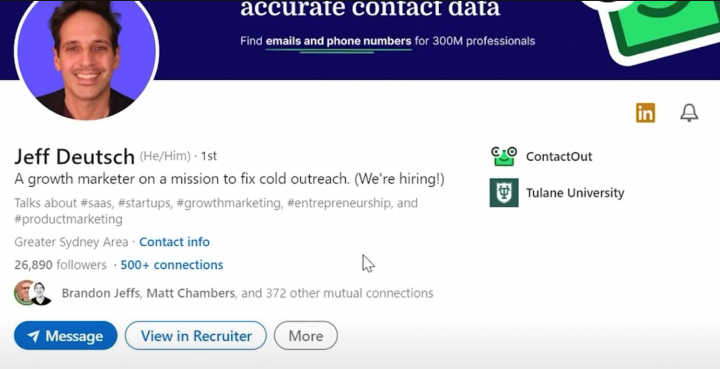
Task: Expand the More options button
Action: coord(306,336)
